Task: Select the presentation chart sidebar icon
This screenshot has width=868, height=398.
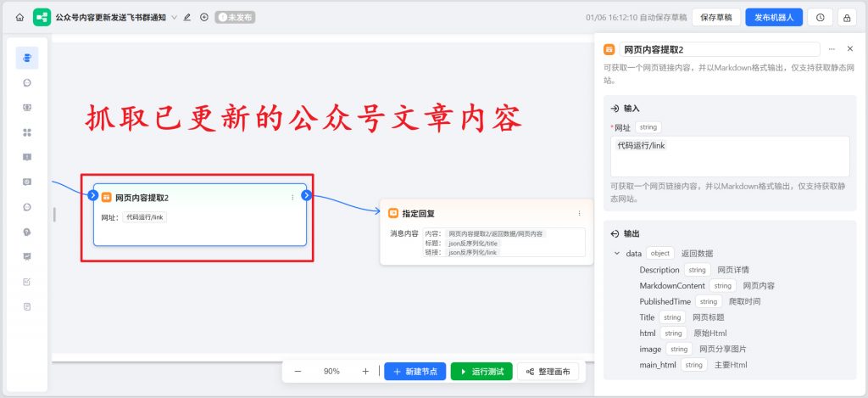Action: click(27, 256)
